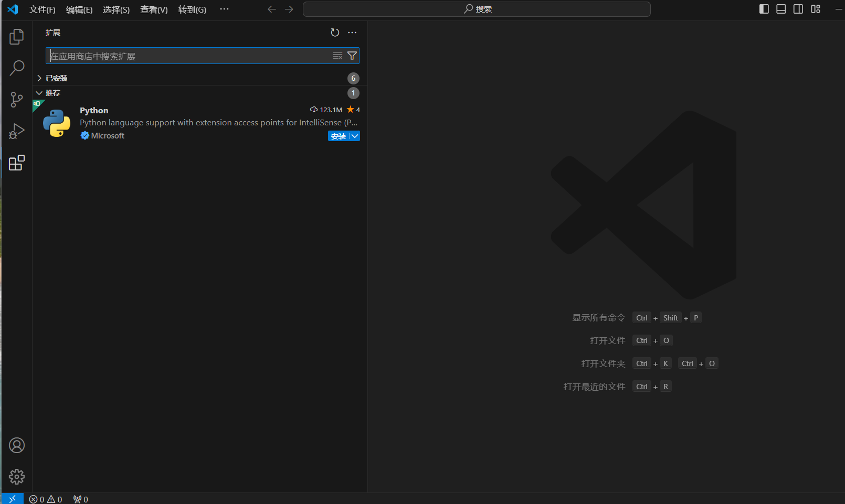This screenshot has width=845, height=504.
Task: Open the 转到(G) menu
Action: coord(192,9)
